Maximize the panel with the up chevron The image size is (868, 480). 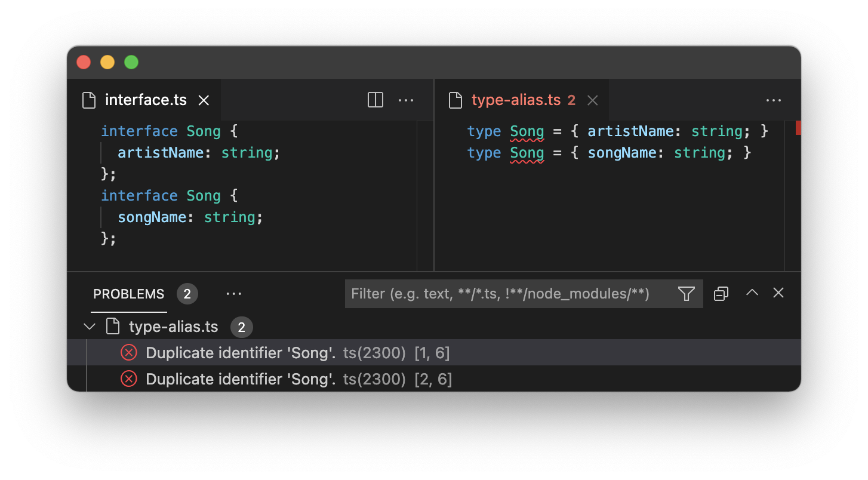point(752,293)
